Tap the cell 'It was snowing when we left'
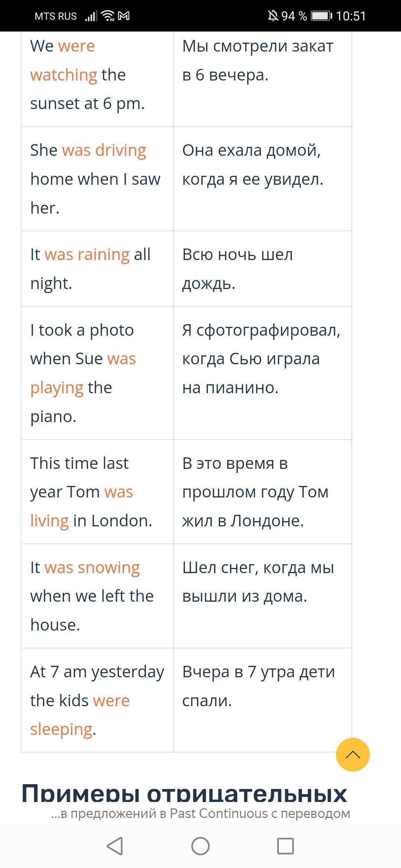This screenshot has width=401, height=868. (x=97, y=596)
